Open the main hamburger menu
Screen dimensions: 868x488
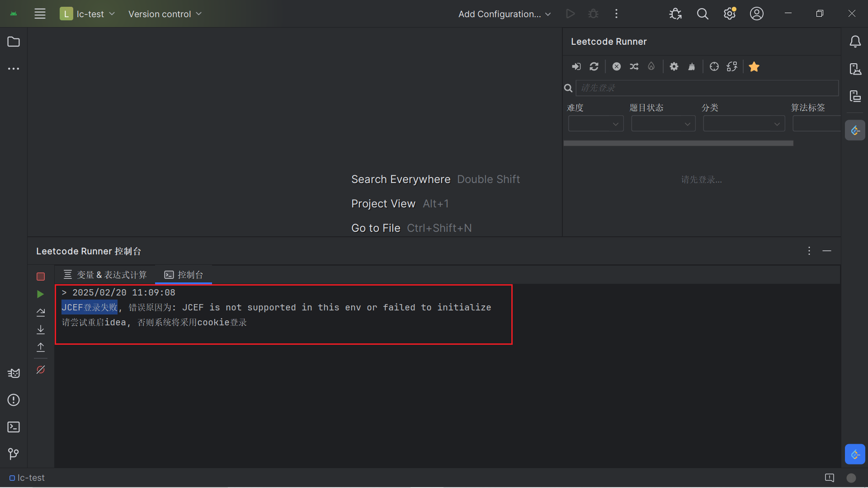pos(40,14)
